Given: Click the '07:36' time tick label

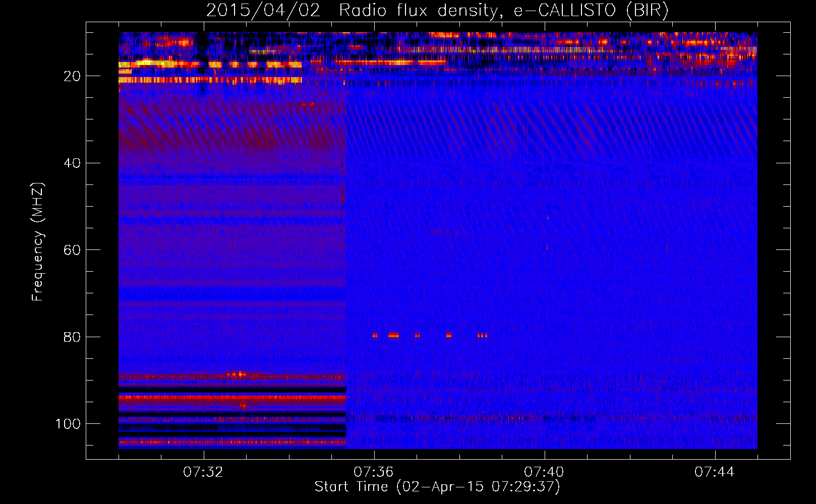Looking at the screenshot, I should tap(374, 472).
